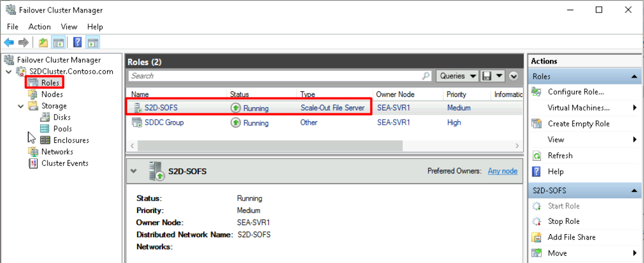Select Roles node in the tree
The width and height of the screenshot is (644, 263).
point(50,83)
